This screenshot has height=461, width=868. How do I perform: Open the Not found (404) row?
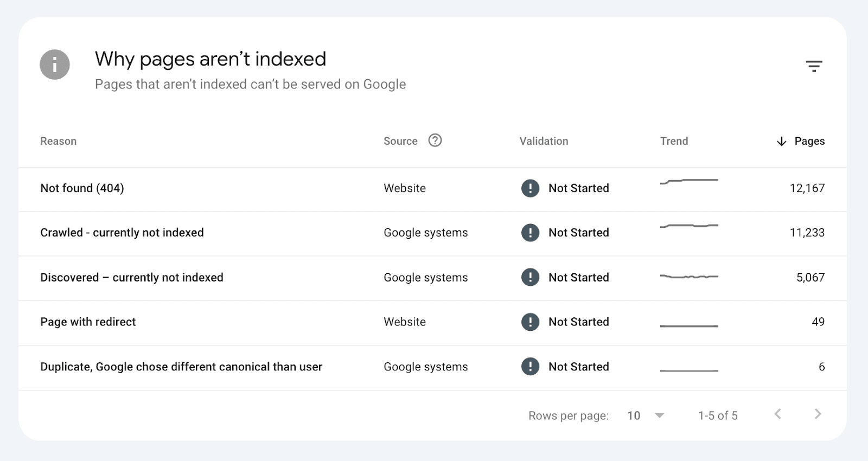(x=82, y=188)
